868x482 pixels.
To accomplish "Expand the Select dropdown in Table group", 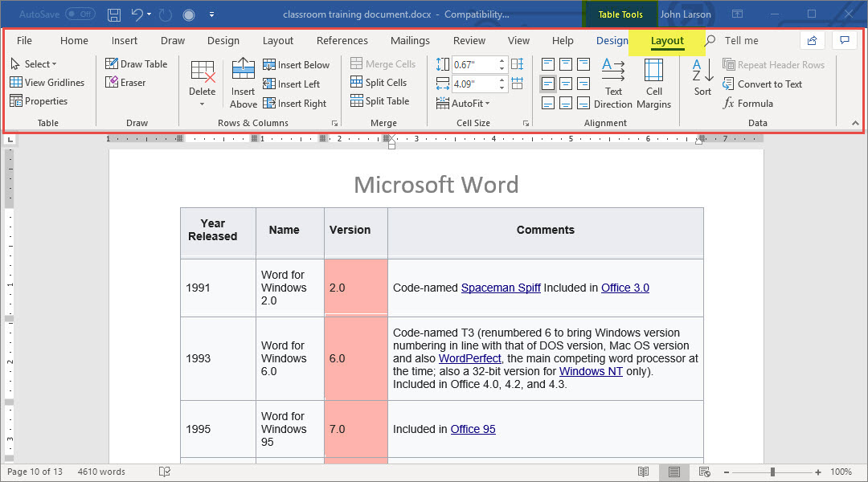I will (x=35, y=64).
